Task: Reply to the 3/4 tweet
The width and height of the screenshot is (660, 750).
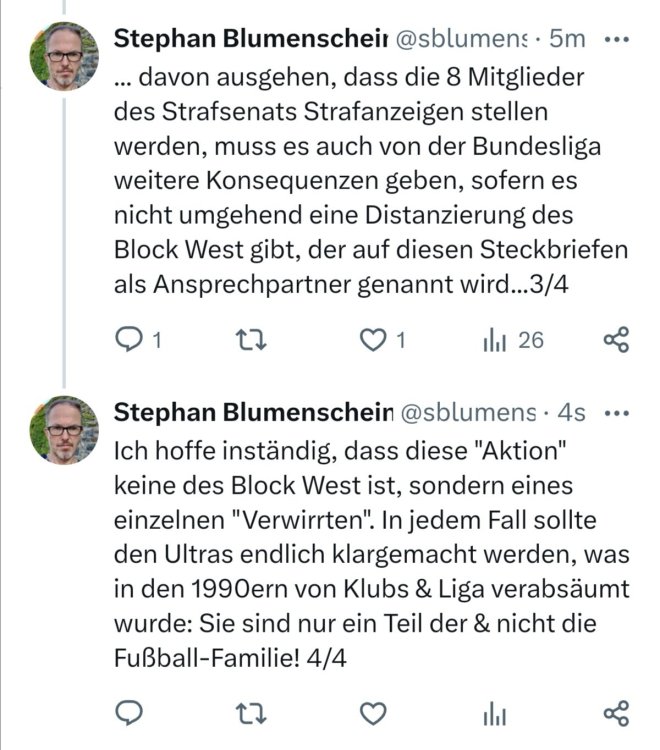Action: click(130, 341)
